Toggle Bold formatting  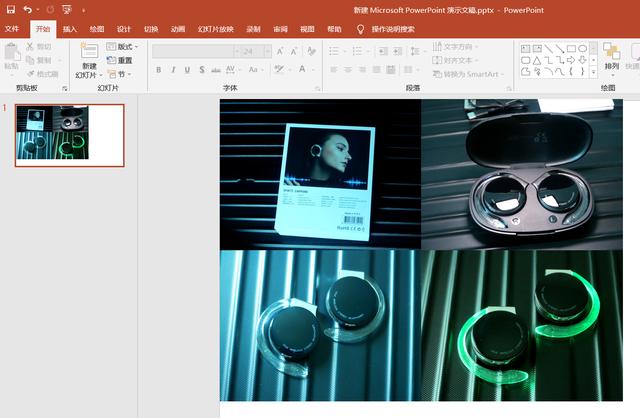click(158, 70)
